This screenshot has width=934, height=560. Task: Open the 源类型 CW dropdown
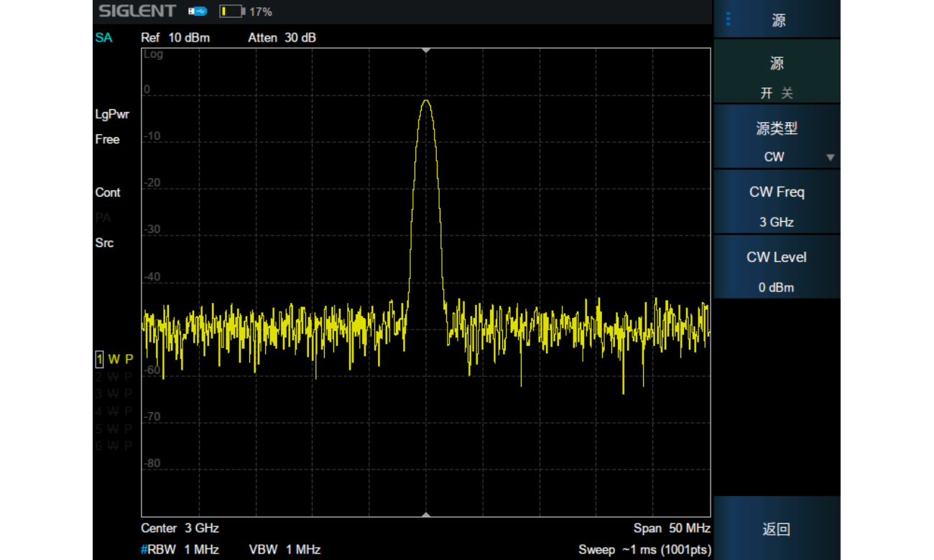[777, 136]
